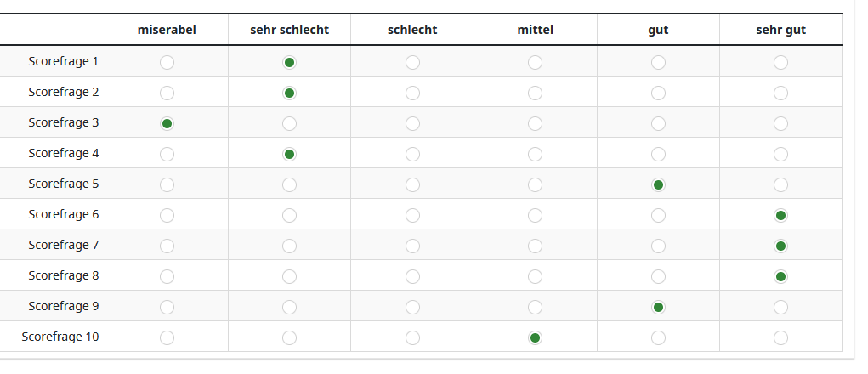Pick 'mittel' for Scorefrage 6
The height and width of the screenshot is (374, 868).
tap(535, 215)
